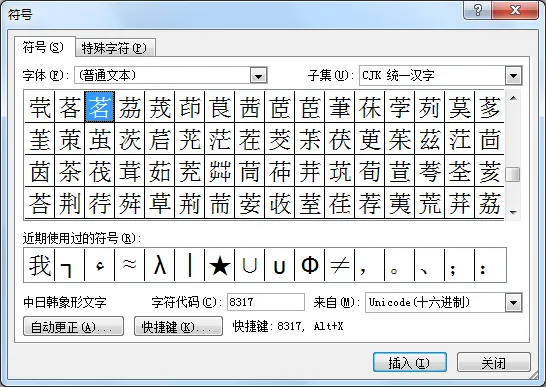This screenshot has width=546, height=387.
Task: Pick the 荀 character cell
Action: point(369,171)
